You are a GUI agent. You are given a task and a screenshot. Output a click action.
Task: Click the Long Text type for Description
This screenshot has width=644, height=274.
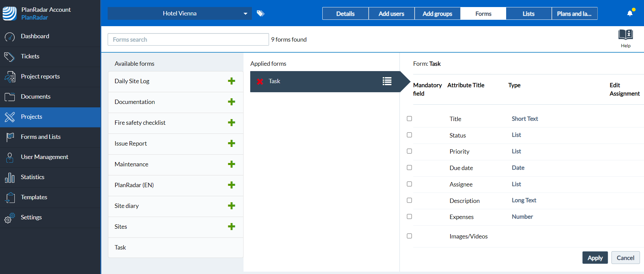coord(524,200)
